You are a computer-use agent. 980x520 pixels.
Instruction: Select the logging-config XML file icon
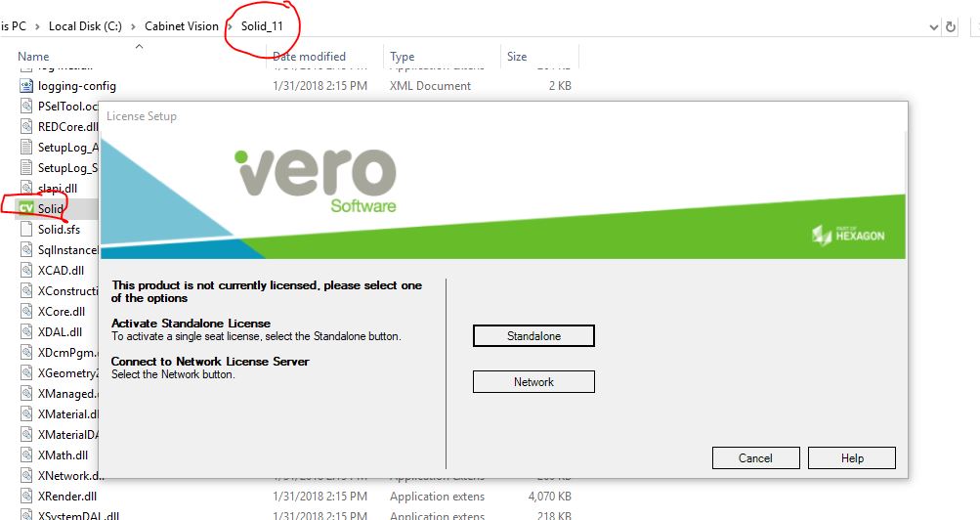pos(26,86)
